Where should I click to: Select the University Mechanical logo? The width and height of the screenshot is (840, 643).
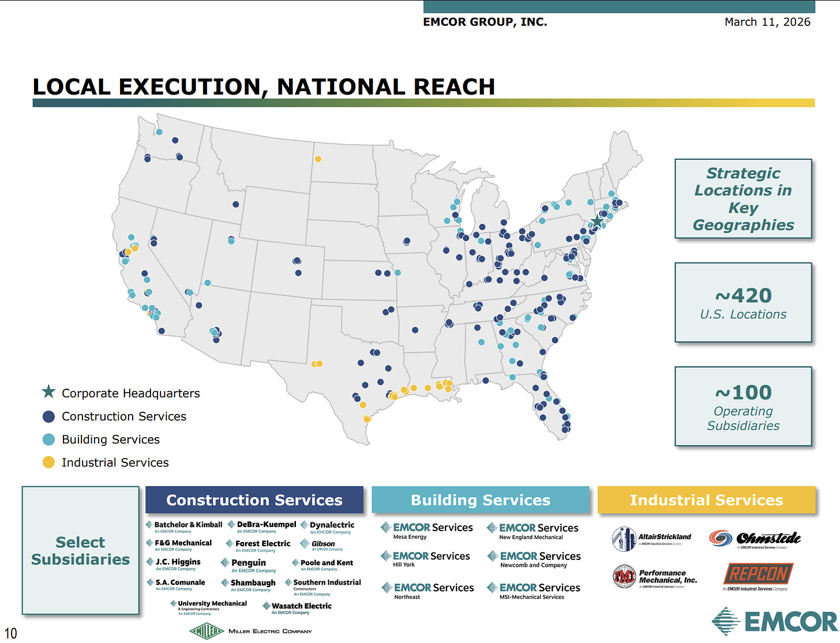tap(208, 607)
